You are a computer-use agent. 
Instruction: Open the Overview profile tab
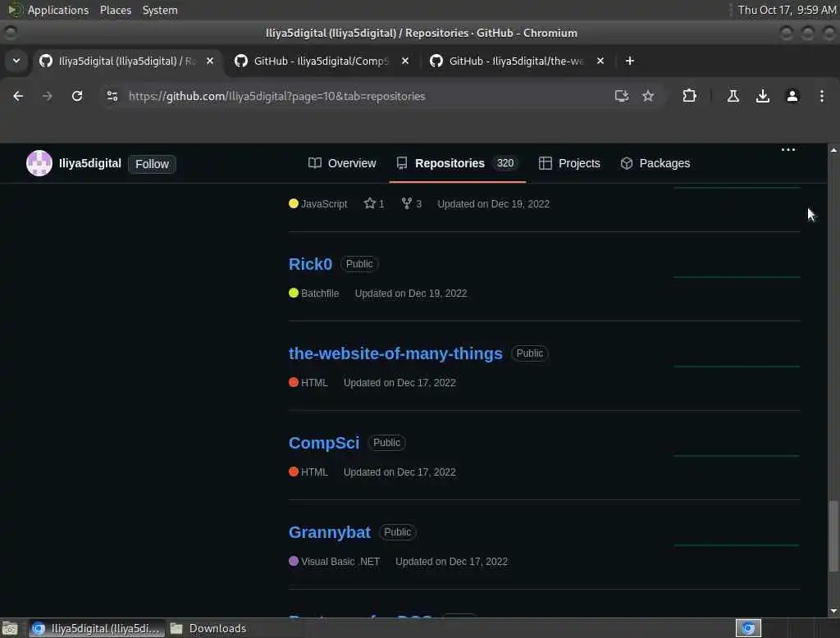pos(342,163)
